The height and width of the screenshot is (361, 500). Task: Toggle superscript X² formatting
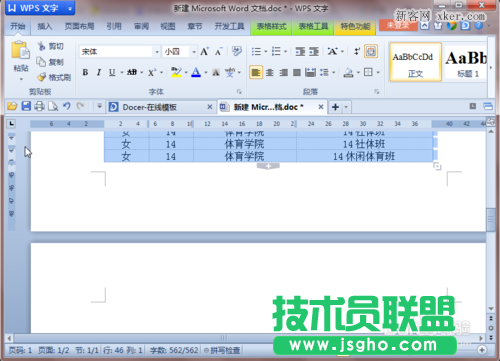coord(152,72)
